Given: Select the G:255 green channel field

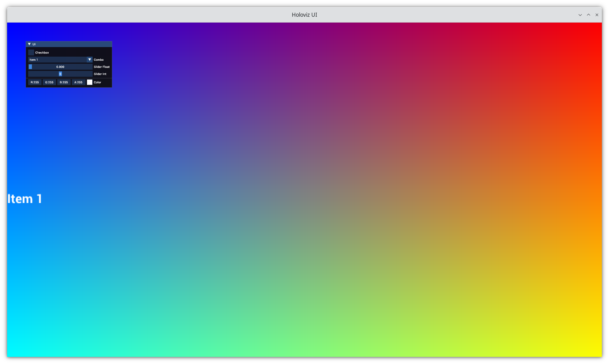Looking at the screenshot, I should [x=49, y=82].
